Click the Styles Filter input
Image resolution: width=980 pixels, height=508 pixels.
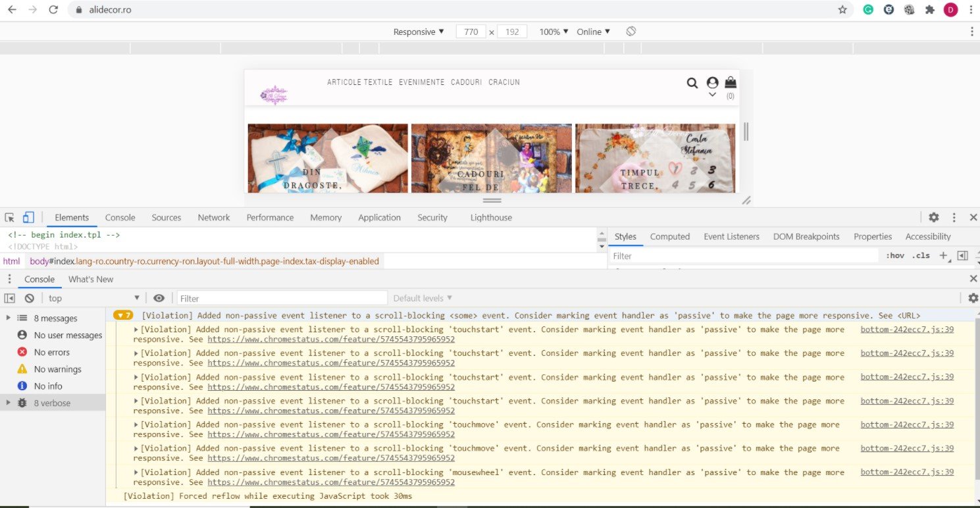(745, 256)
